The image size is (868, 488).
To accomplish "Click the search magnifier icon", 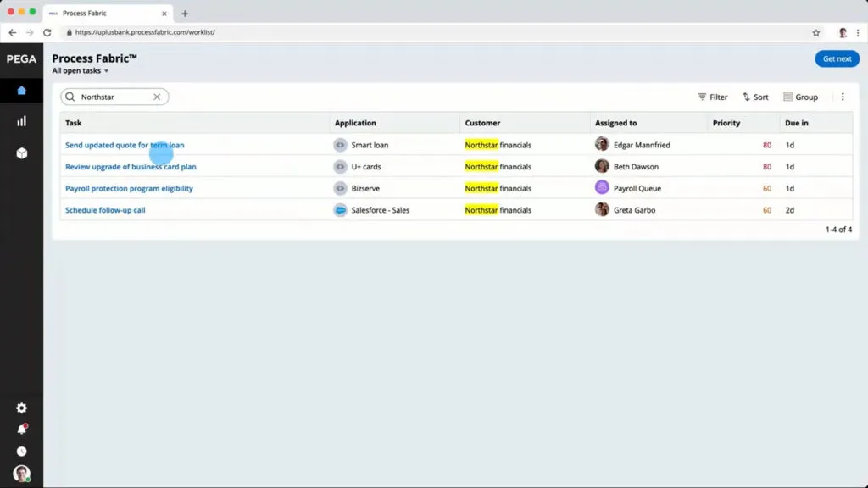I will pos(70,97).
